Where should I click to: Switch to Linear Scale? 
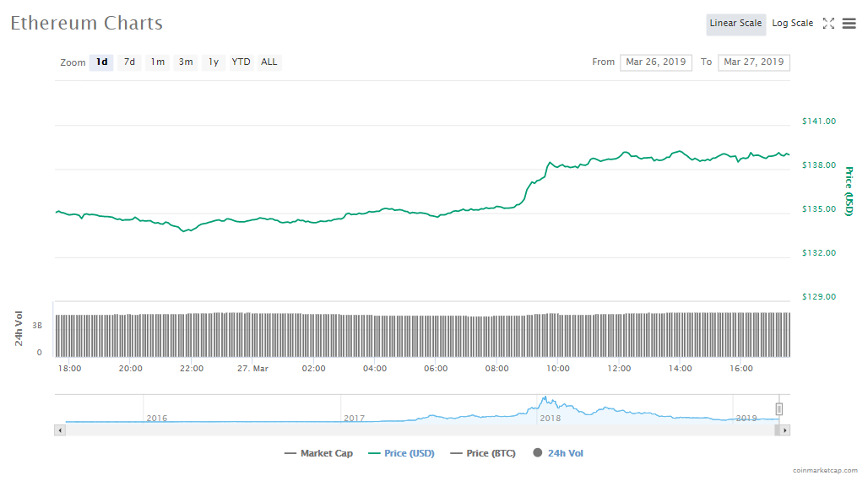[735, 24]
